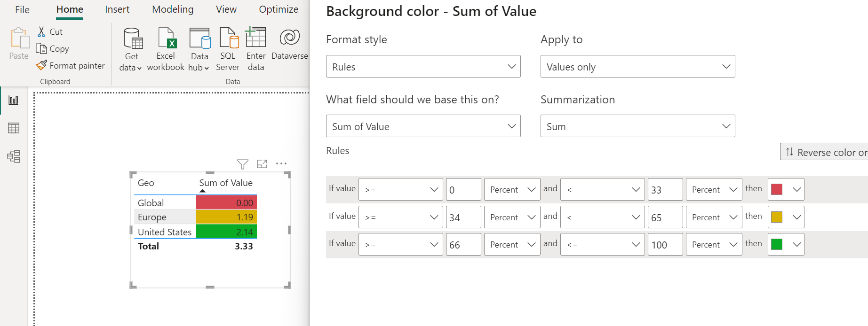The image size is (868, 326).
Task: Click the first rule maximum value 33 field
Action: (x=665, y=189)
